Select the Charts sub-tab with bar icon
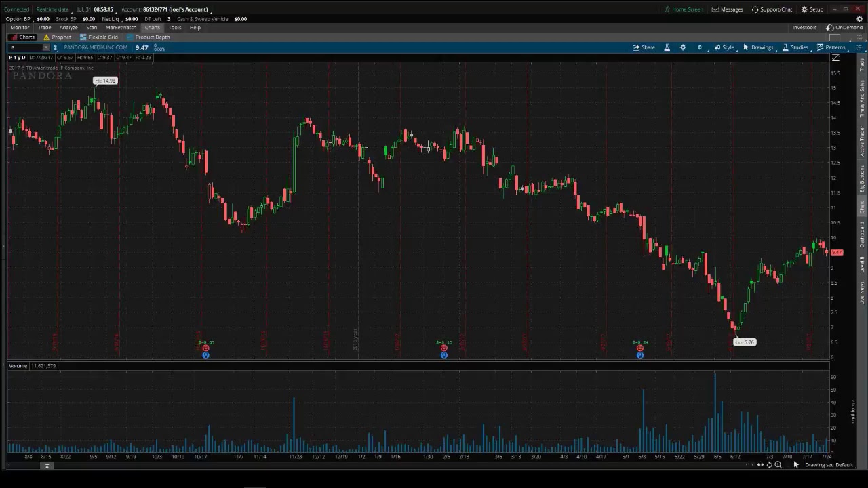This screenshot has width=868, height=488. 23,37
